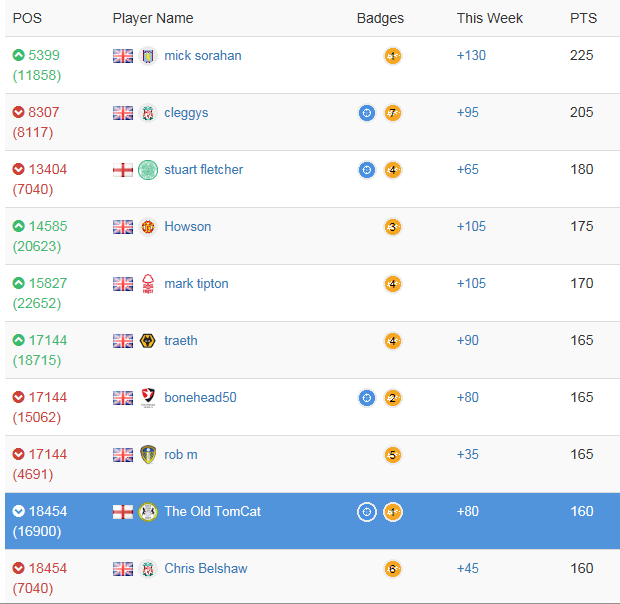Viewport: 620px width, 604px height.
Task: Click the red down arrow at position 8307
Action: 19,113
